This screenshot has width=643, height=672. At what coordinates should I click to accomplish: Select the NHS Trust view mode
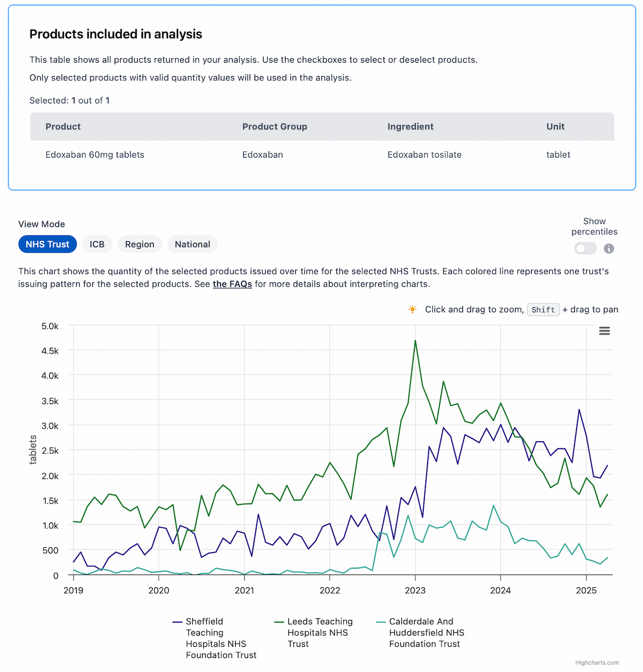(x=47, y=244)
